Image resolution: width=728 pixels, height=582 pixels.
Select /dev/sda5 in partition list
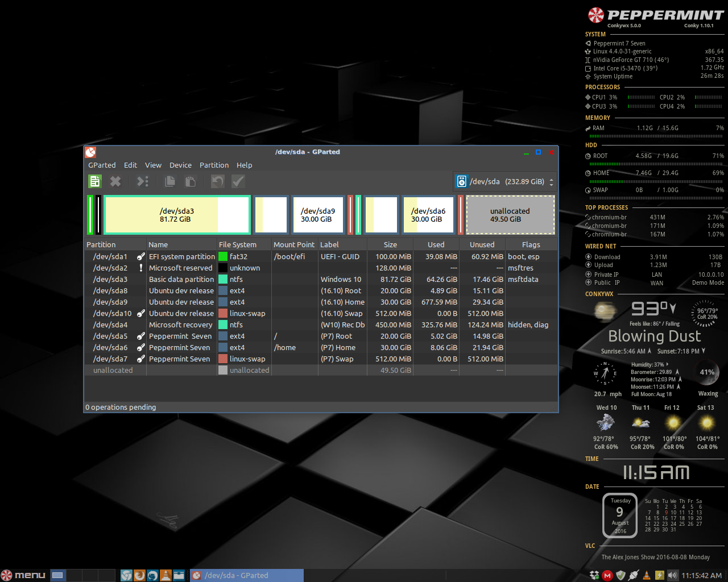pos(321,336)
